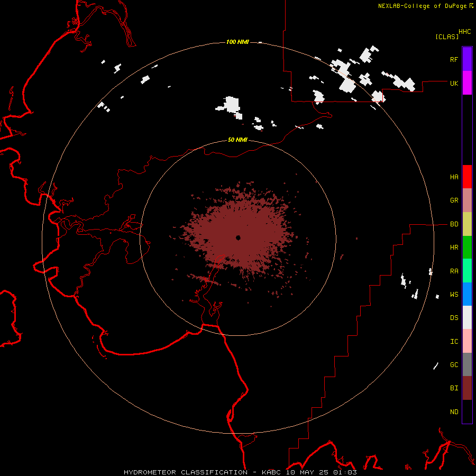Image resolution: width=476 pixels, height=476 pixels.
Task: Click the BI legend label
Action: [454, 388]
